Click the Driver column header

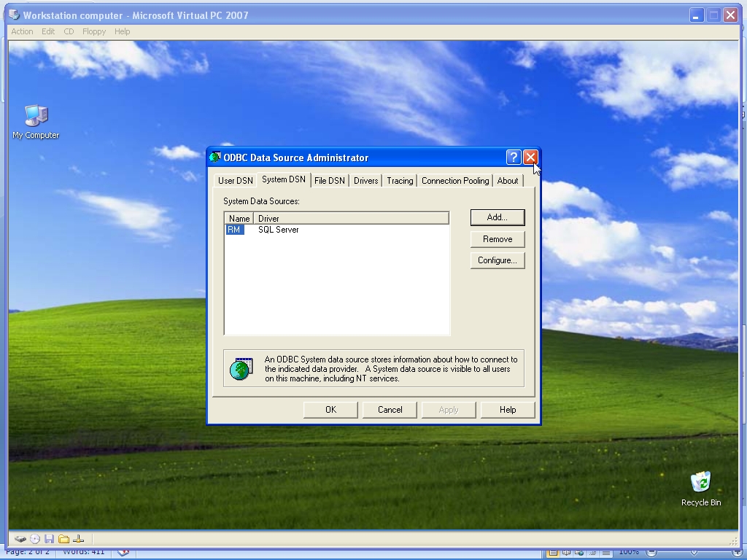click(351, 218)
